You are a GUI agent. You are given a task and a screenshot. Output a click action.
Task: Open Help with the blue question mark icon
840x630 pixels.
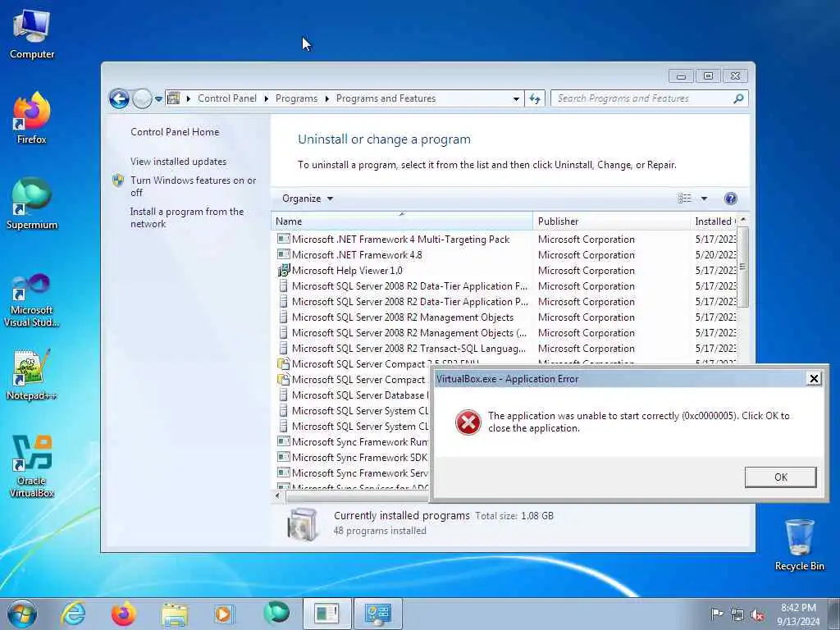point(730,199)
